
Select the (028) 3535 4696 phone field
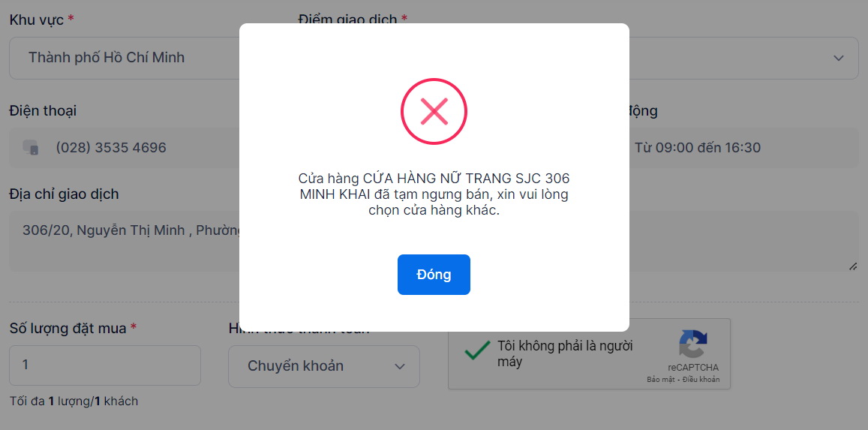125,148
